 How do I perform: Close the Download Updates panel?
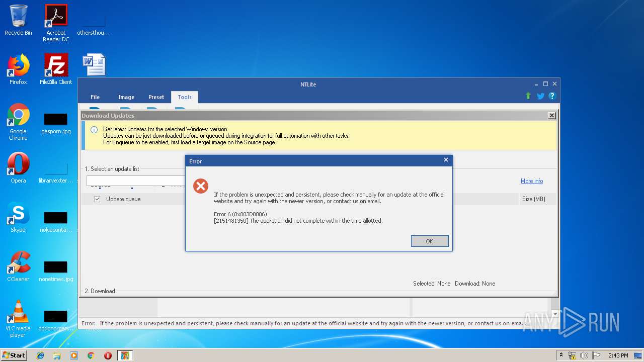(552, 116)
